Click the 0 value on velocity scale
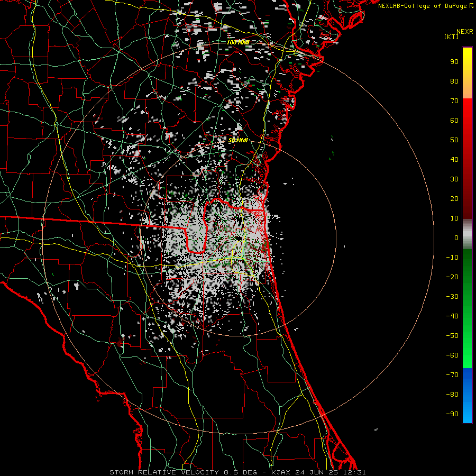 (456, 238)
